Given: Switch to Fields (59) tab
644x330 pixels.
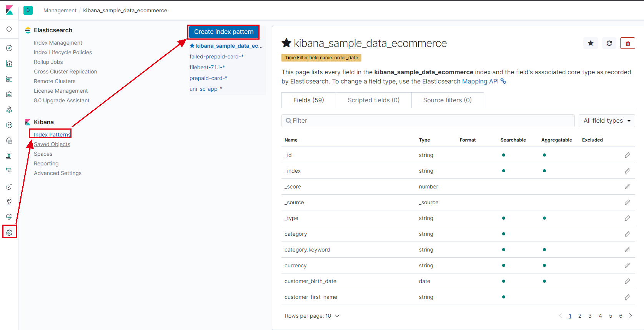Looking at the screenshot, I should coord(309,100).
